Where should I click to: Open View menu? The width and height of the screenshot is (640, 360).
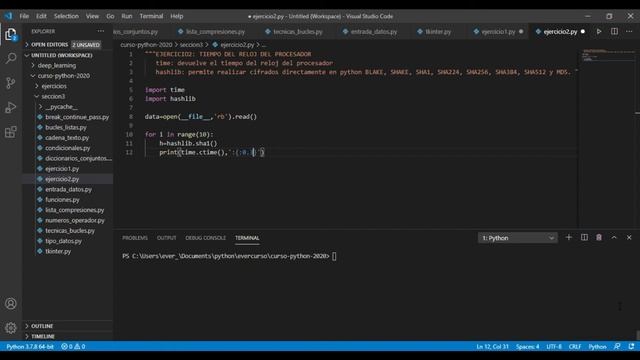(x=92, y=16)
